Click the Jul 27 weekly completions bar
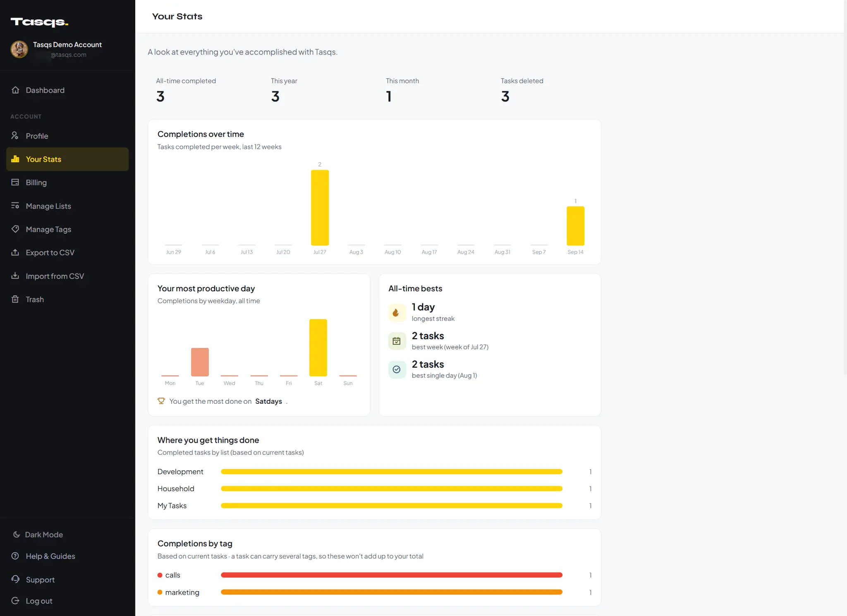 click(x=320, y=208)
